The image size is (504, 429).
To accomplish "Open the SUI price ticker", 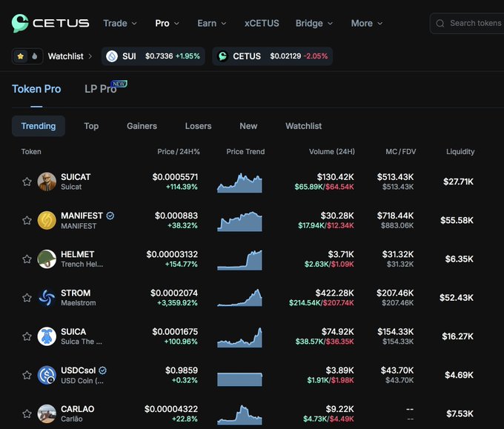I will click(x=153, y=56).
